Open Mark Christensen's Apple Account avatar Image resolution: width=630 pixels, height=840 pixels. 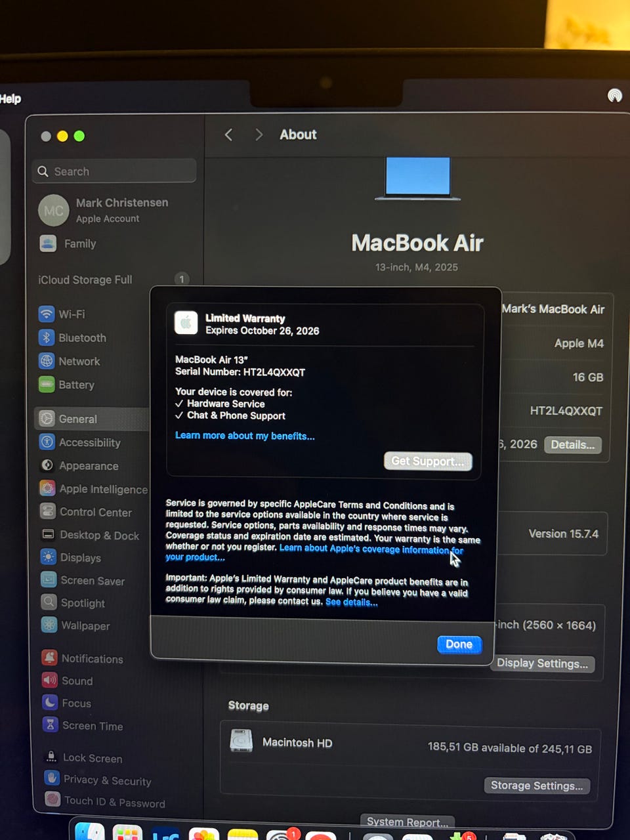click(x=54, y=211)
